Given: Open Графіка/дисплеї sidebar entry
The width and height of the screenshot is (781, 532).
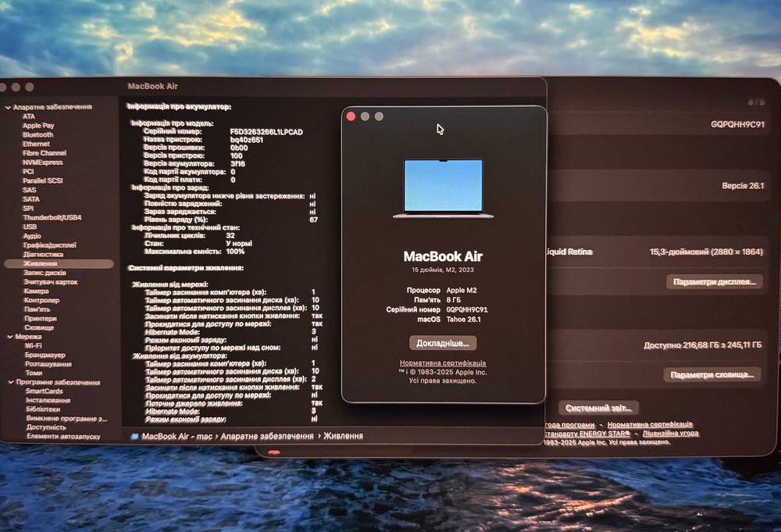Looking at the screenshot, I should [50, 245].
